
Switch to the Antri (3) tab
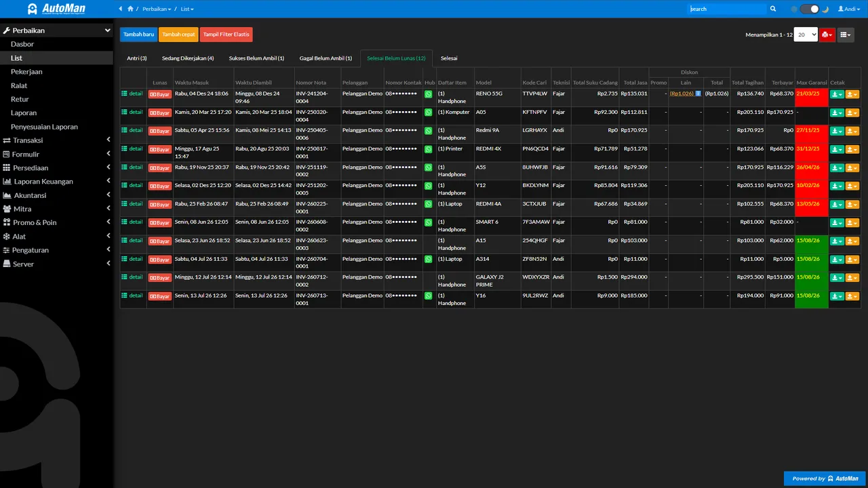137,58
